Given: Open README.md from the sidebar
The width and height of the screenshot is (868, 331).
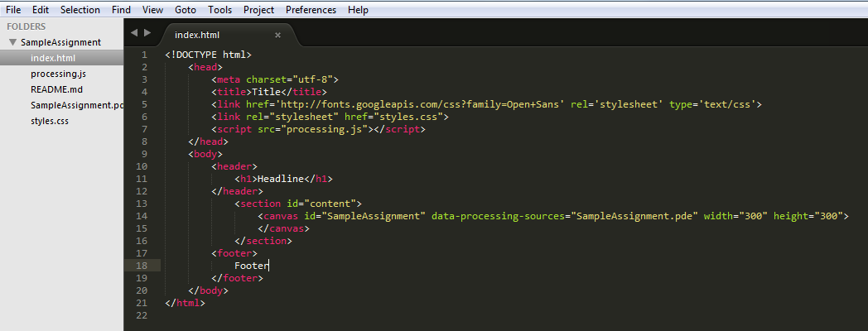Looking at the screenshot, I should coord(56,89).
